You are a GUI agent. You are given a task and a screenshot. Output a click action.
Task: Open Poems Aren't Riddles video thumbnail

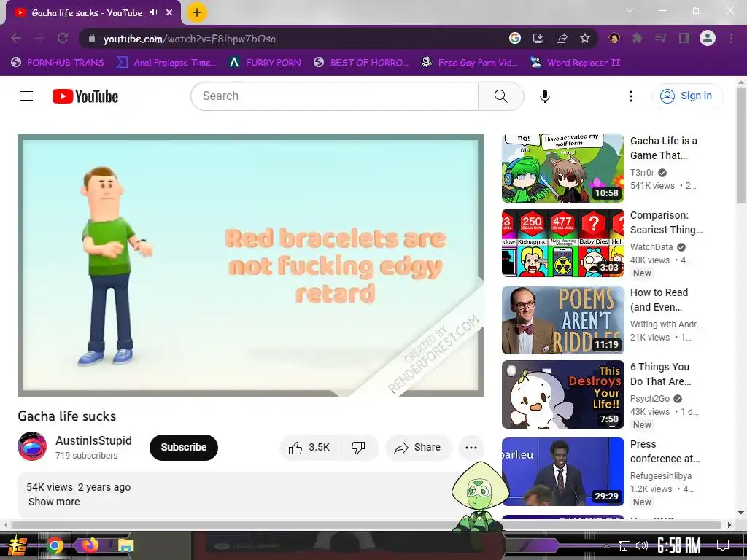[562, 320]
